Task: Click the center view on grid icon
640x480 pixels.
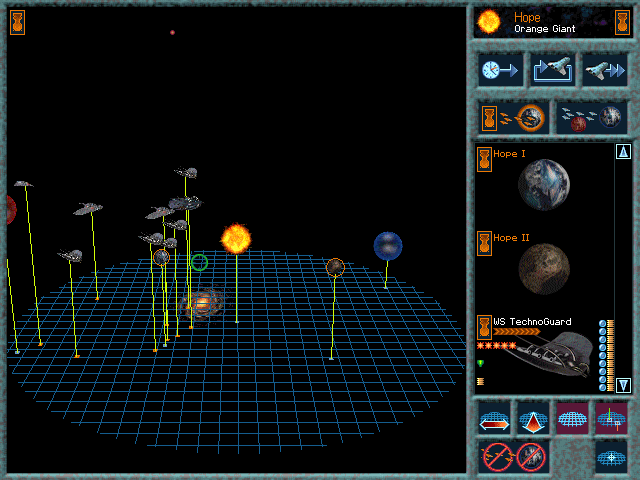Action: tap(611, 457)
